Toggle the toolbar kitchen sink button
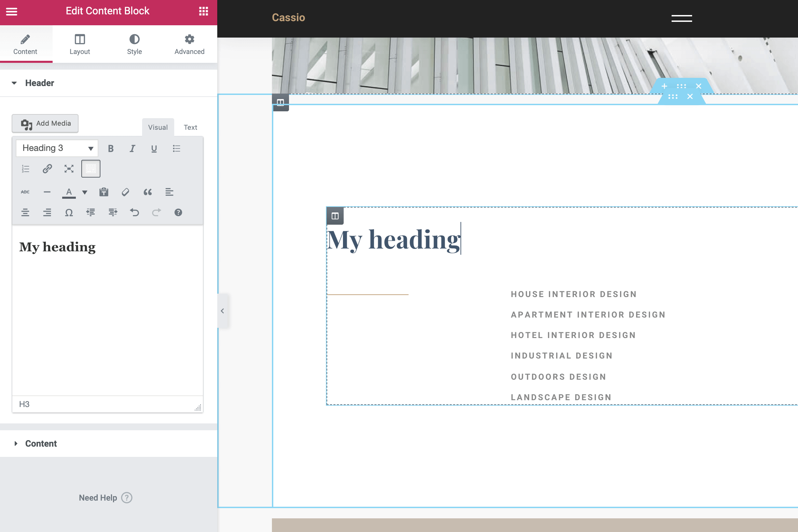The width and height of the screenshot is (798, 532). click(x=91, y=169)
